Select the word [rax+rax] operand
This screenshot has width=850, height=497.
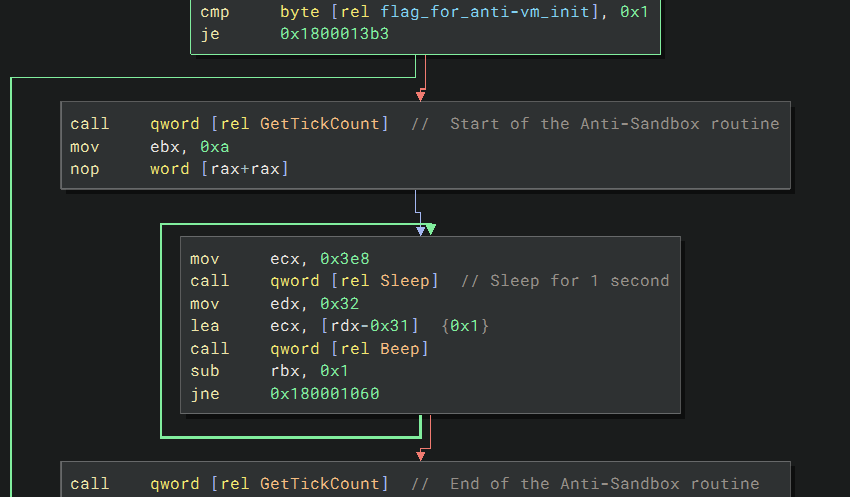point(219,168)
